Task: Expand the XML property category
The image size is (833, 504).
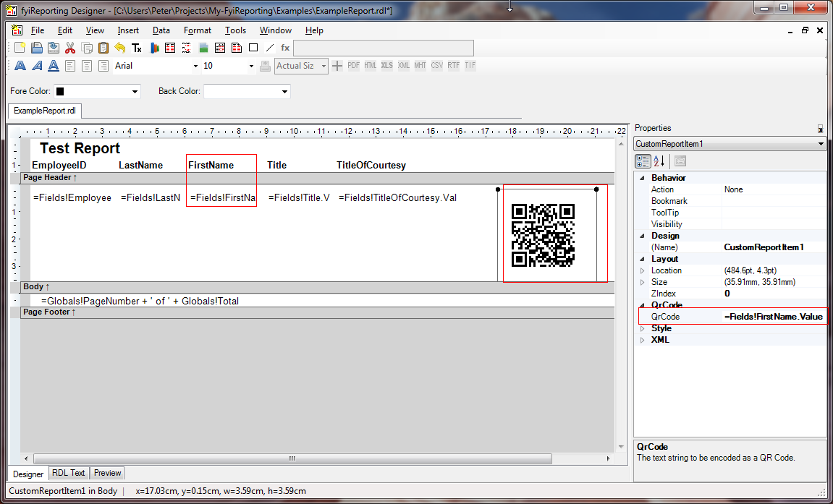Action: point(642,340)
